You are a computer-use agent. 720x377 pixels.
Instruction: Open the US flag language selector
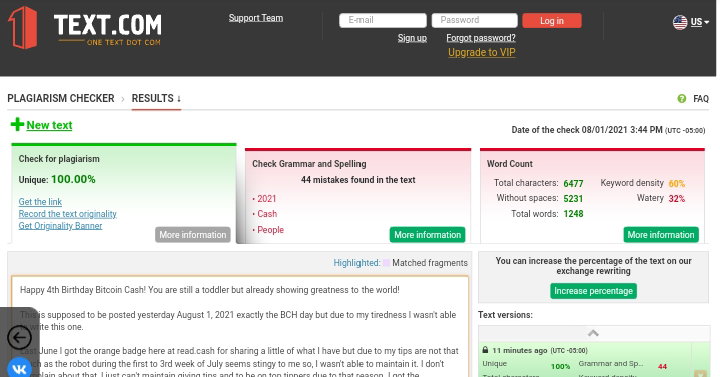691,22
